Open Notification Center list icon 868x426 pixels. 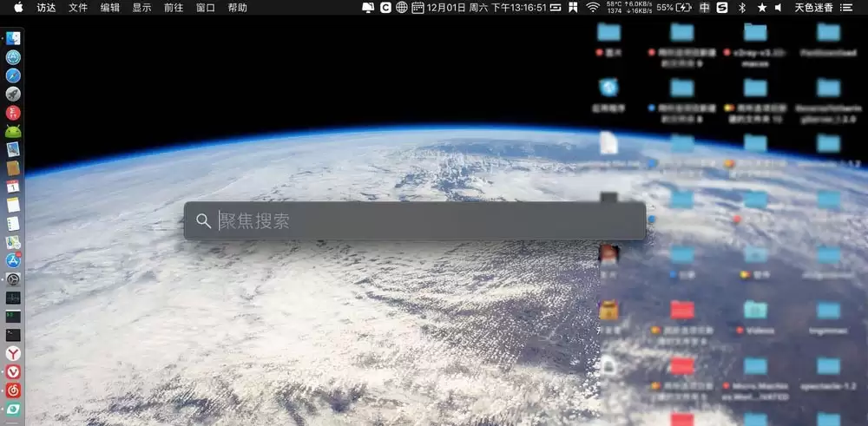pos(846,8)
